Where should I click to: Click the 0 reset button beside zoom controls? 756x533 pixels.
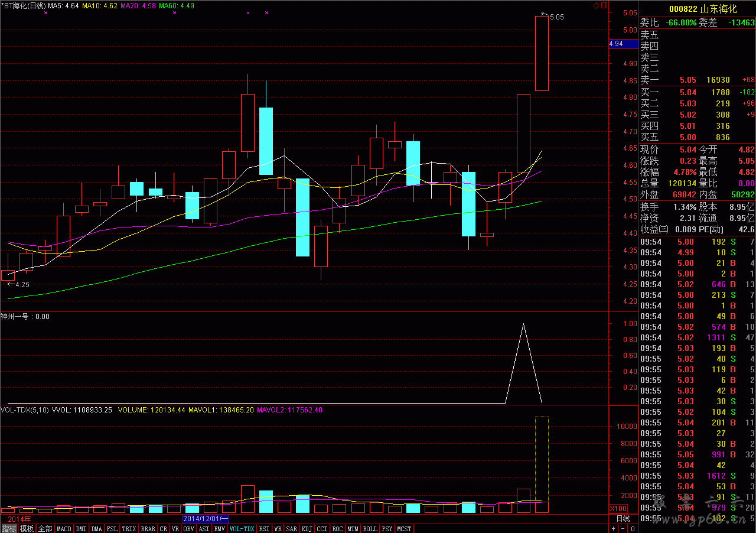pyautogui.click(x=633, y=528)
